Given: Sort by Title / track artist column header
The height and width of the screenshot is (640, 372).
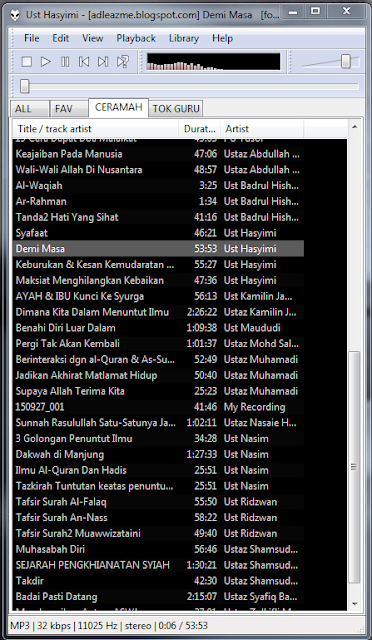Looking at the screenshot, I should tap(96, 129).
